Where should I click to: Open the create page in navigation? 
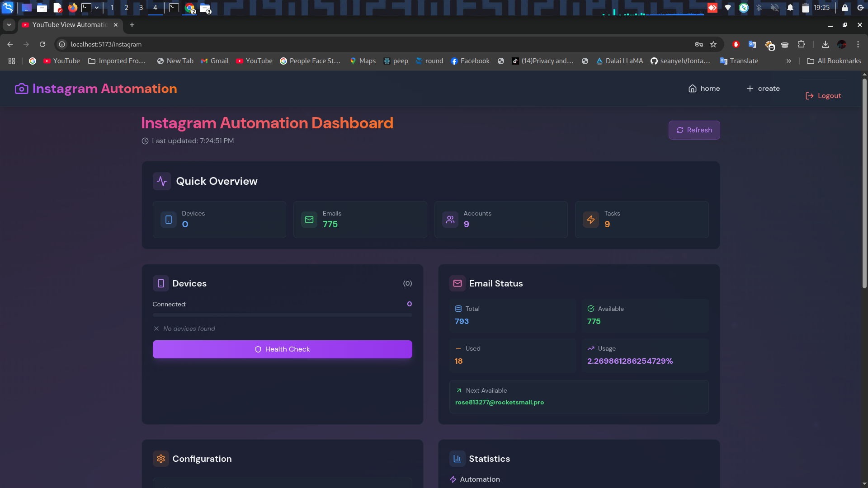click(763, 89)
